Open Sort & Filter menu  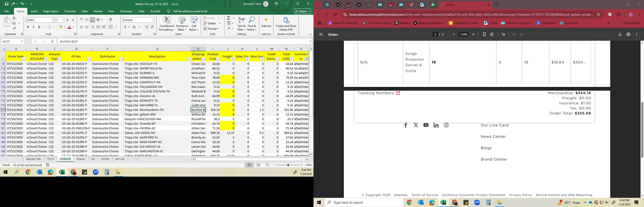241,24
